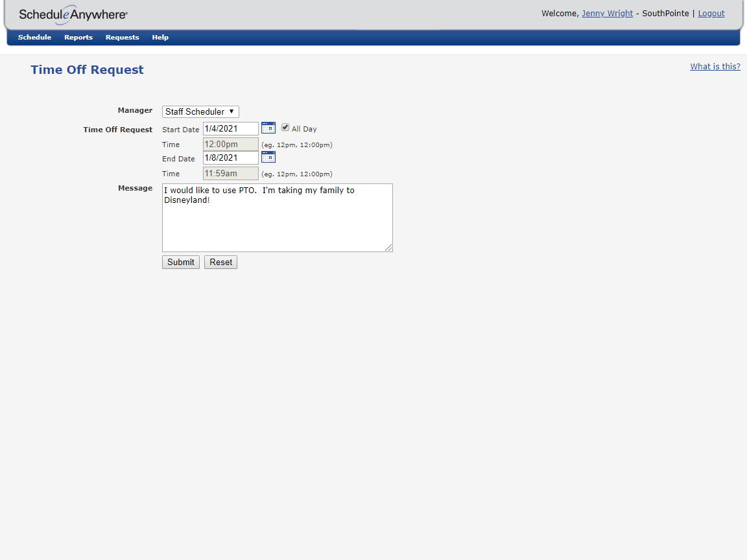The image size is (747, 560).
Task: Click the Start Date label
Action: 180,130
